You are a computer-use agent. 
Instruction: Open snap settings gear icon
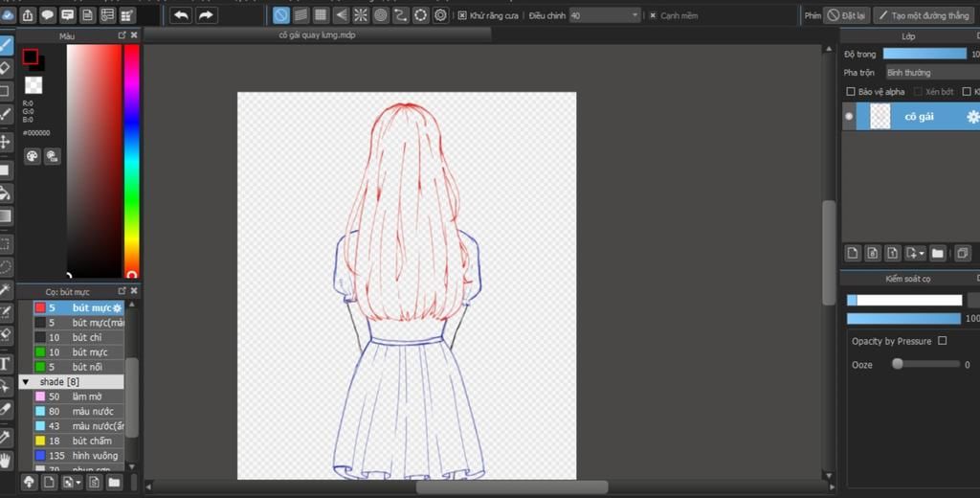440,15
